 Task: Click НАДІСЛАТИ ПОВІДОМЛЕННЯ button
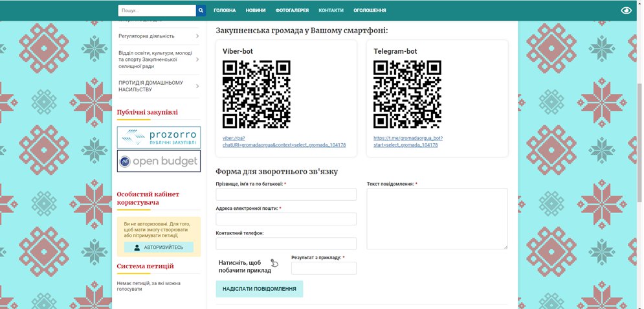pyautogui.click(x=260, y=289)
